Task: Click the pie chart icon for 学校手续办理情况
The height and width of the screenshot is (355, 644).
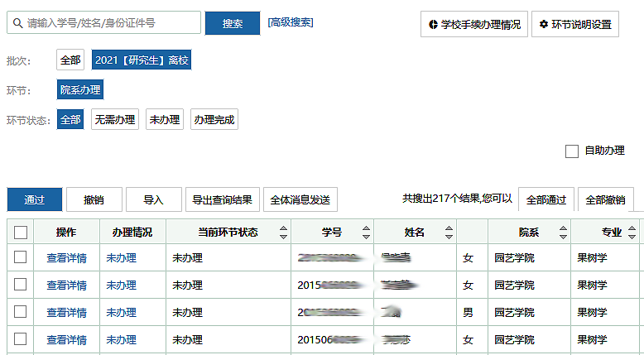Action: point(433,25)
